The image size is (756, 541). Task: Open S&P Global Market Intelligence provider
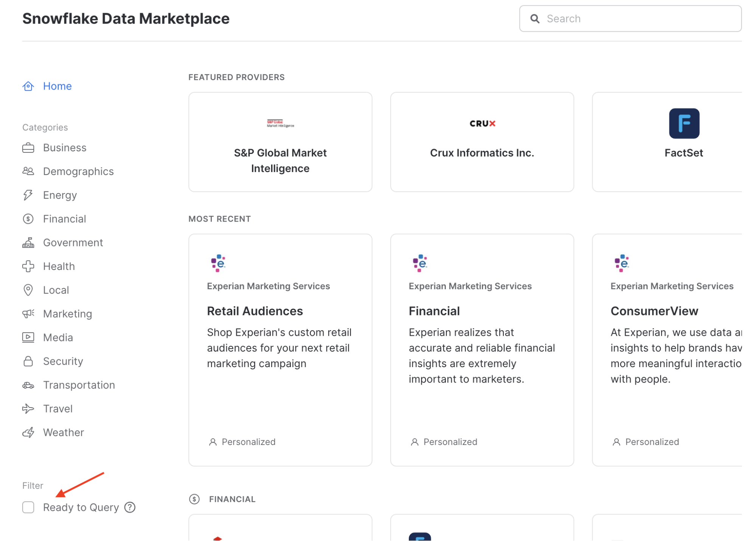click(x=280, y=142)
